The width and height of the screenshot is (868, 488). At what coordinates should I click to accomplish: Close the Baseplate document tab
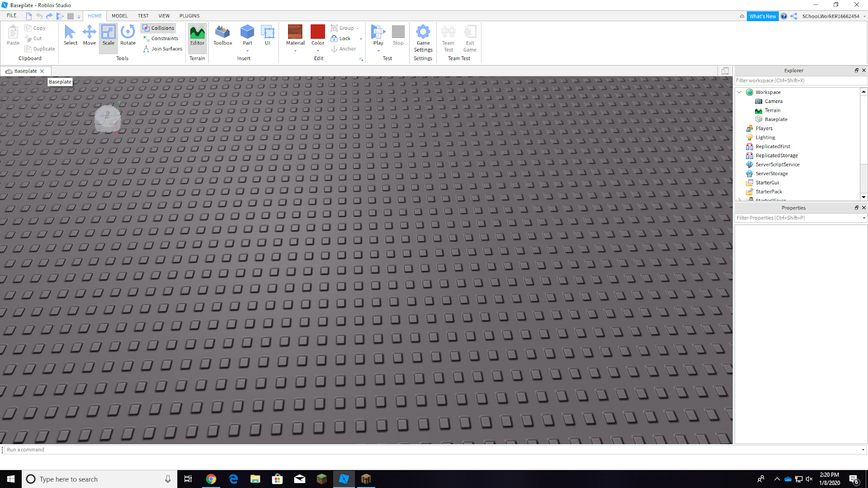[42, 71]
